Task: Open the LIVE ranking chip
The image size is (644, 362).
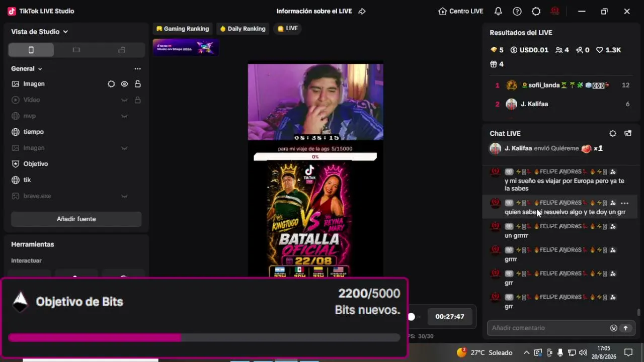Action: [288, 29]
